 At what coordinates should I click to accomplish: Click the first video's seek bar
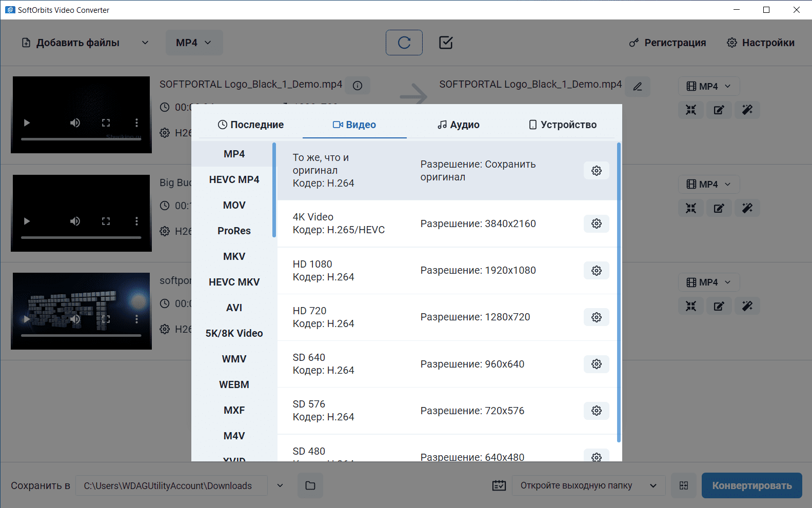coord(81,139)
